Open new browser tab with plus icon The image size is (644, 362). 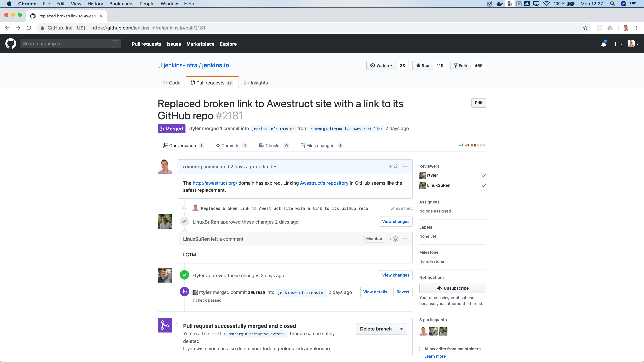(x=114, y=16)
